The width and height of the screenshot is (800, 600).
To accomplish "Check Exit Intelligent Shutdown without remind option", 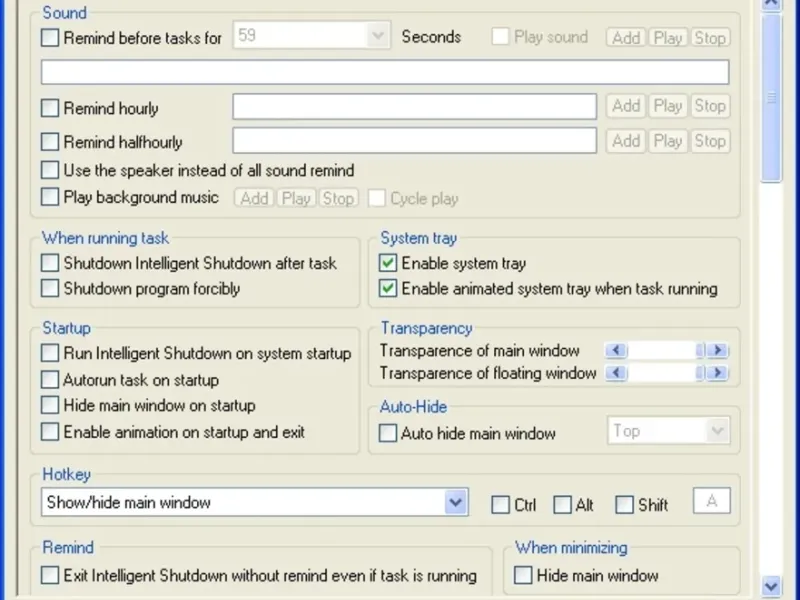I will [49, 576].
